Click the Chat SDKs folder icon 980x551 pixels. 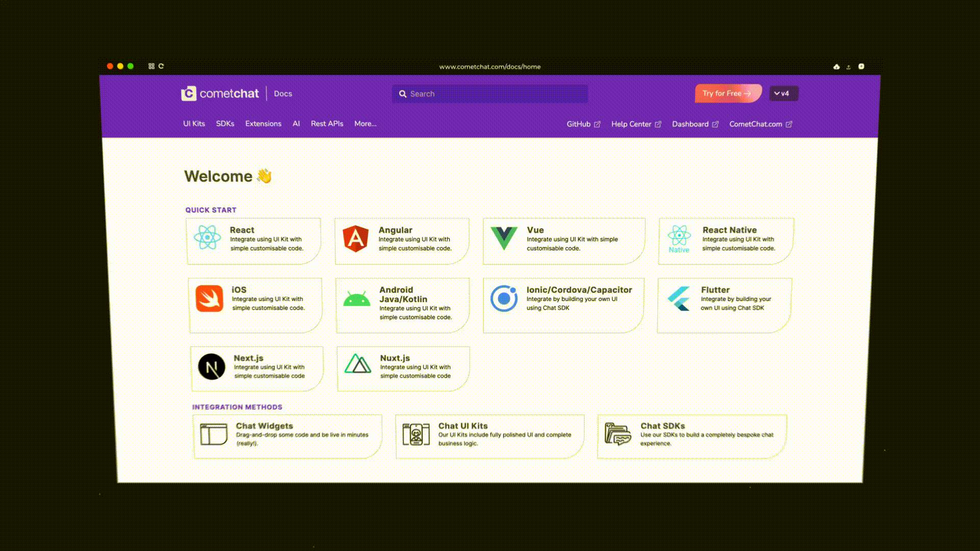[618, 435]
